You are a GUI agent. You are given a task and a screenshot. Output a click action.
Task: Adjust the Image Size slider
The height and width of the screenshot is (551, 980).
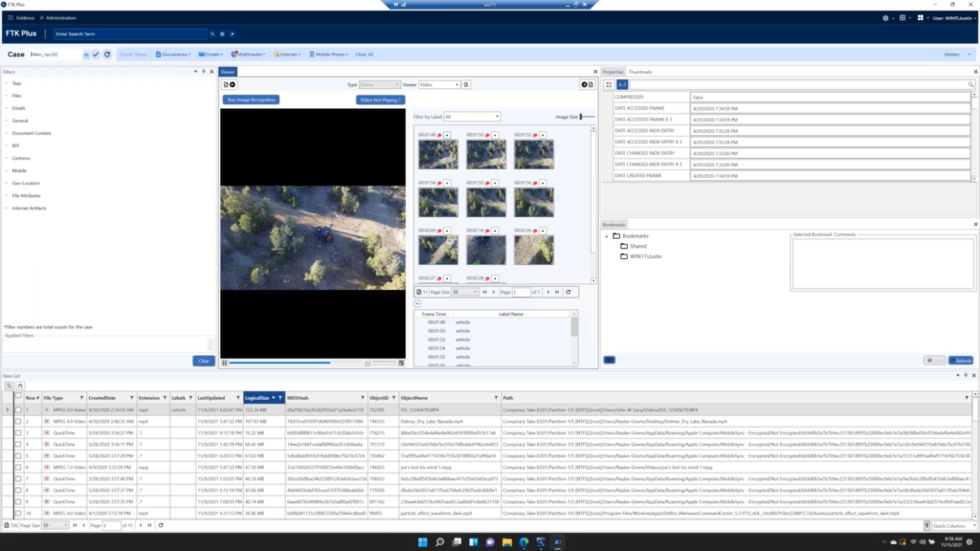pos(588,117)
